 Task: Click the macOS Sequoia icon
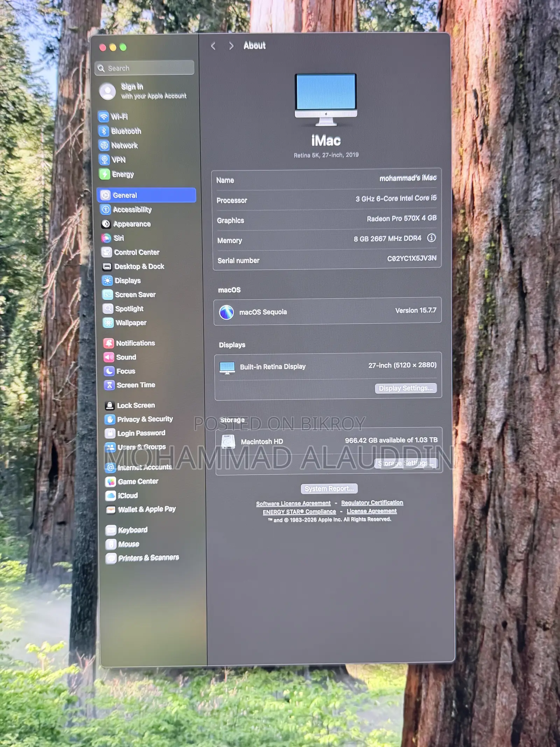point(226,312)
